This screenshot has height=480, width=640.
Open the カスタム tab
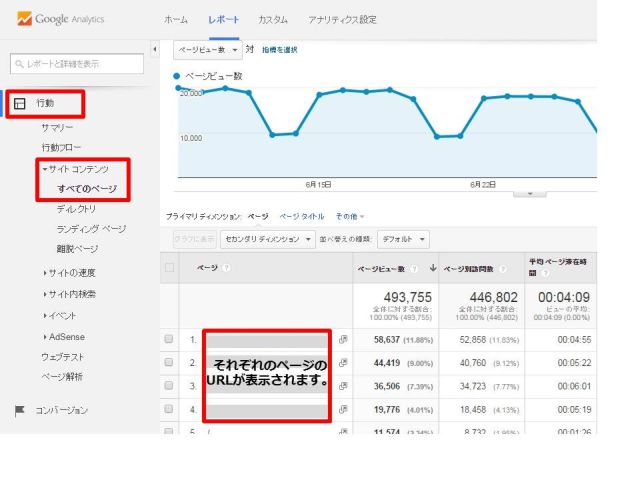pos(273,20)
